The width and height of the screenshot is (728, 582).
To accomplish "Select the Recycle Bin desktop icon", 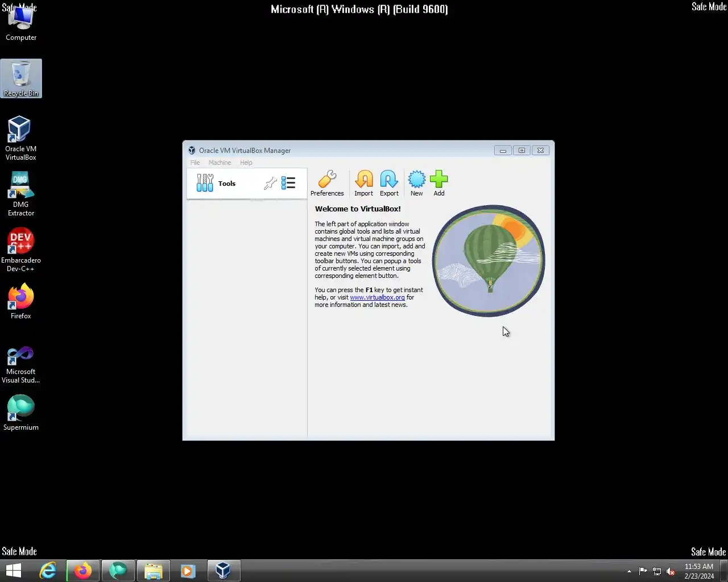I will point(21,78).
